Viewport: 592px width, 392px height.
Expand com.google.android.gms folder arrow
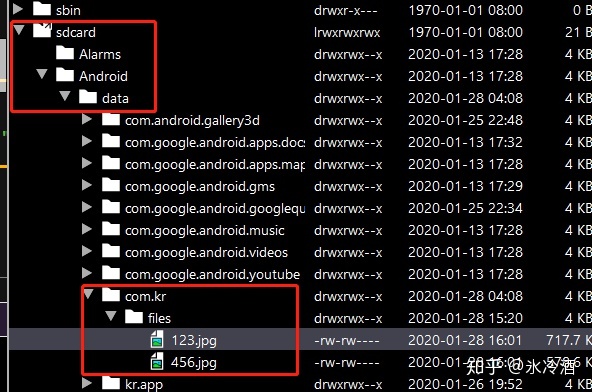pos(87,185)
